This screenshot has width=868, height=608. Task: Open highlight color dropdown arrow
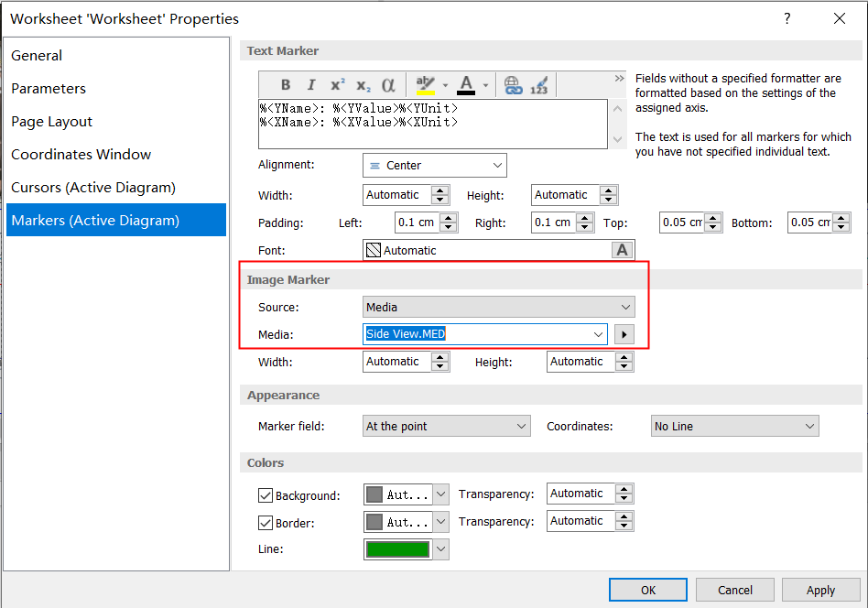click(x=444, y=85)
